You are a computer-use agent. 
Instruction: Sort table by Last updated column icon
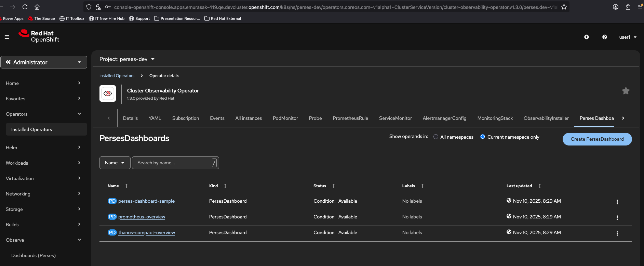(x=540, y=186)
